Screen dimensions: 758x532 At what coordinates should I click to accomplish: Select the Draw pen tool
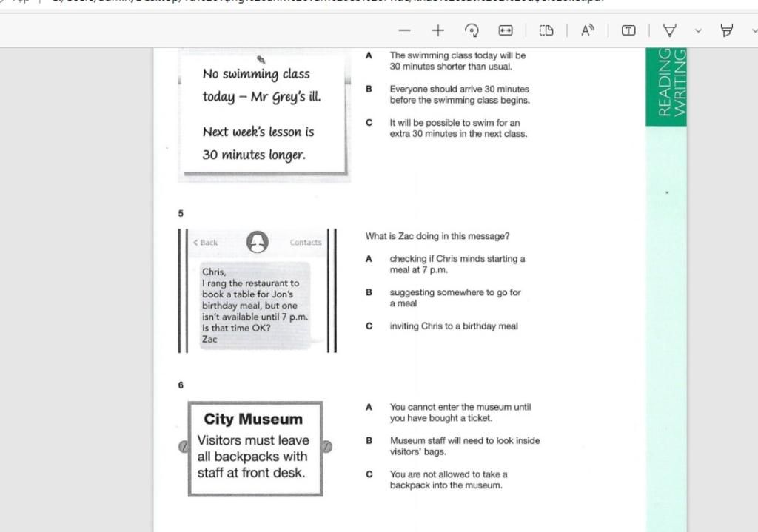(x=669, y=30)
